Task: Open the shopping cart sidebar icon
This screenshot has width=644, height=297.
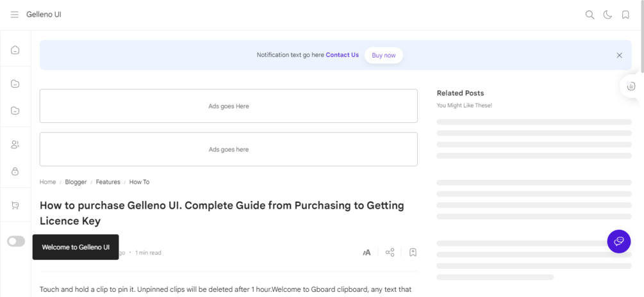Action: tap(15, 205)
